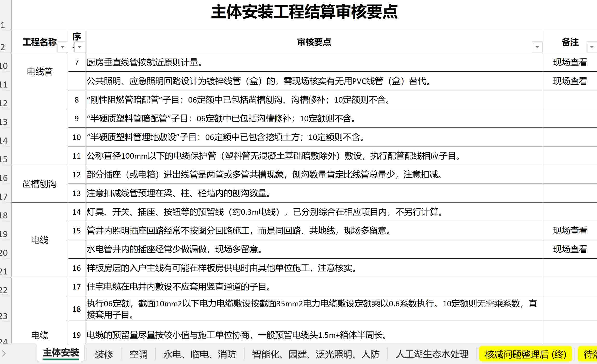
Task: Select 现场查看 remark in the 厨房垂直线管 row
Action: tap(570, 62)
